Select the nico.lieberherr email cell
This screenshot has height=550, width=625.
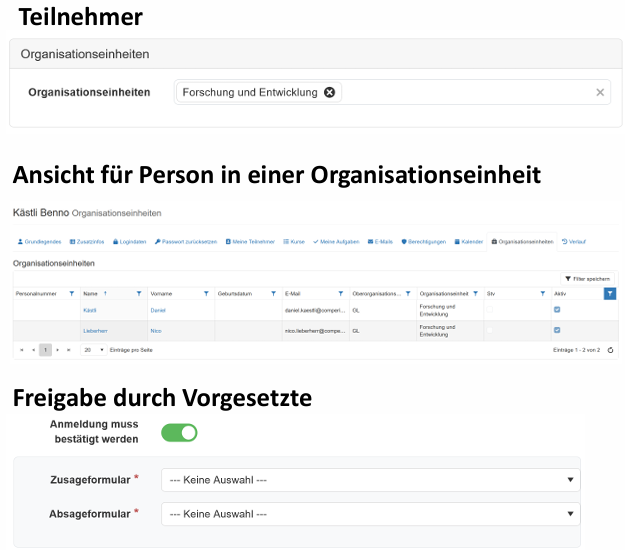[315, 331]
